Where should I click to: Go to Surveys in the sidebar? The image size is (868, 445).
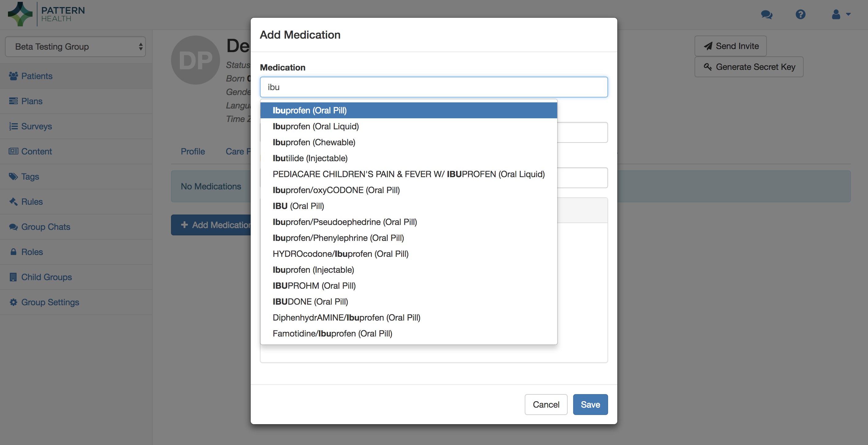pos(36,126)
